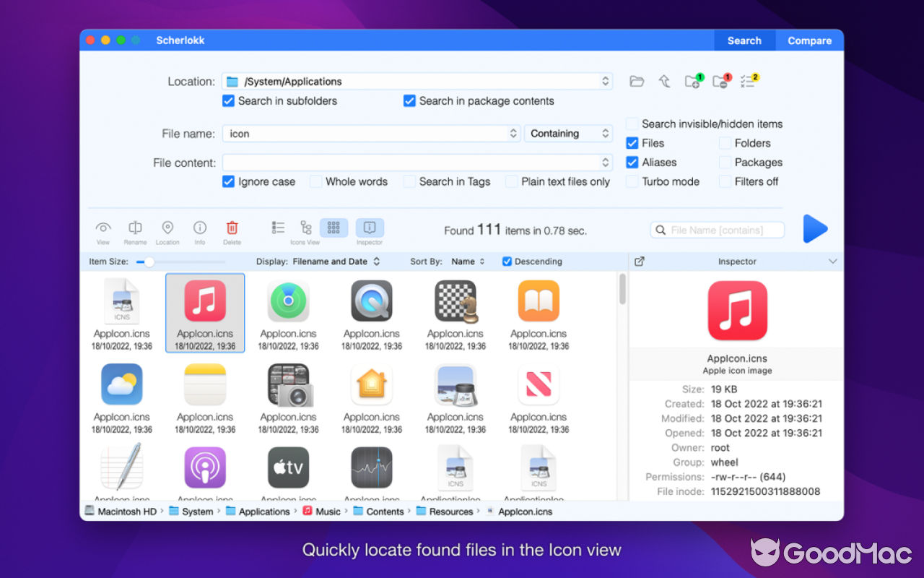This screenshot has width=924, height=578.
Task: Click the Search tab
Action: (x=744, y=40)
